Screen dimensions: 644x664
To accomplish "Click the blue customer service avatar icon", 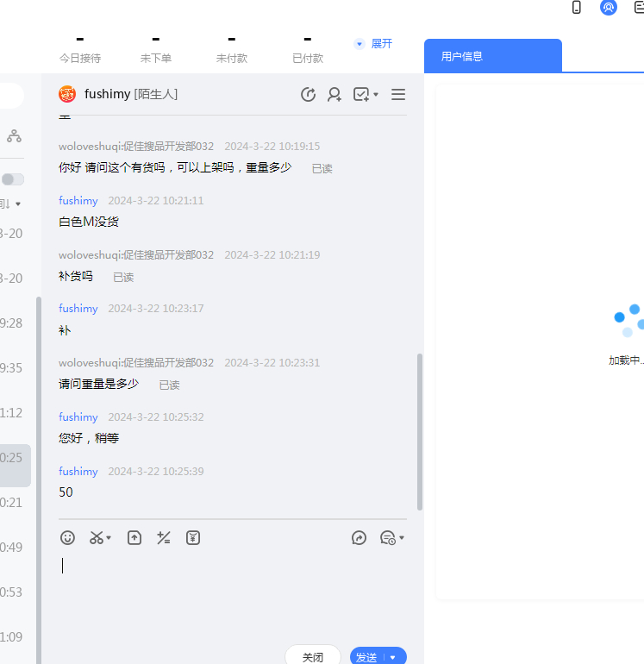I will click(x=609, y=8).
